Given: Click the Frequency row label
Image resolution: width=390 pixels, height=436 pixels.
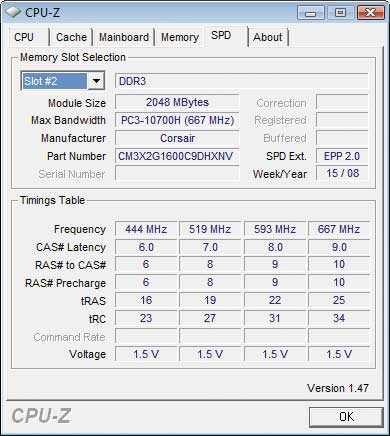Looking at the screenshot, I should click(x=80, y=229).
